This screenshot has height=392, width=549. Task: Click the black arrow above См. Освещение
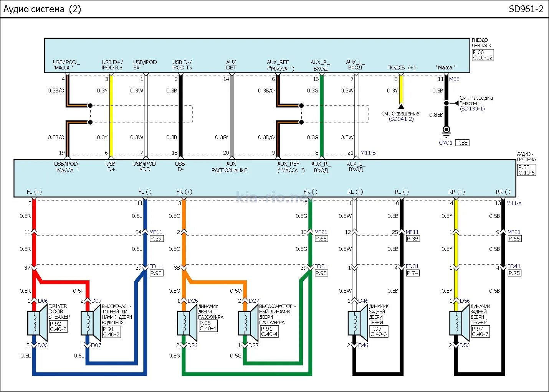[401, 106]
